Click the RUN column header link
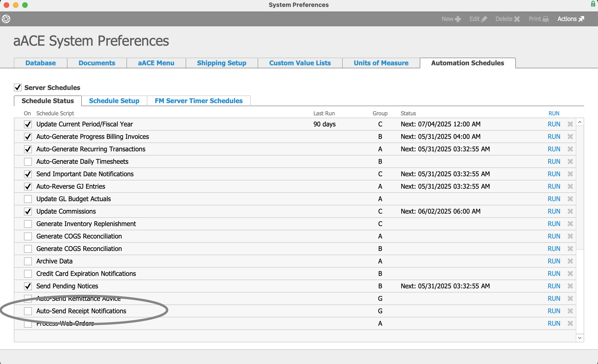 (554, 113)
